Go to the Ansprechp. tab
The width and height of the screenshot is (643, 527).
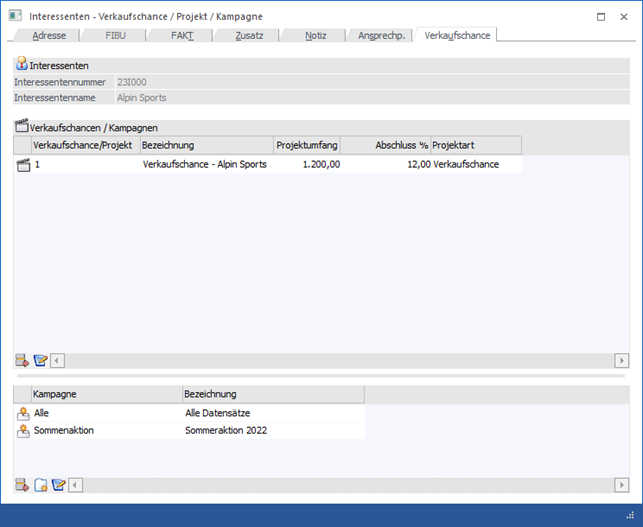point(381,35)
